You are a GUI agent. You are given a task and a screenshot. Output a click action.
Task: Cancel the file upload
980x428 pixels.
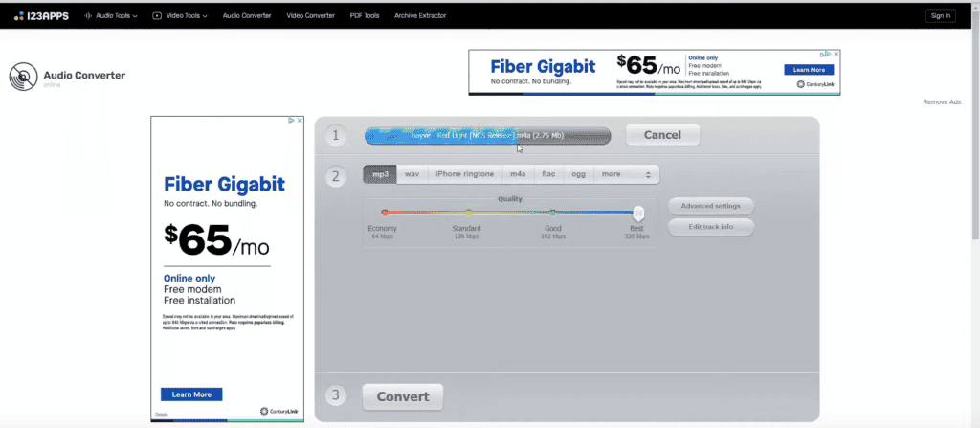662,135
